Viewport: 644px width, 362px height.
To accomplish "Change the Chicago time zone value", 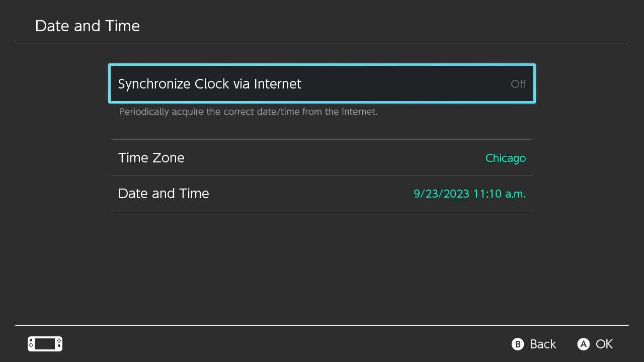I will pos(505,158).
